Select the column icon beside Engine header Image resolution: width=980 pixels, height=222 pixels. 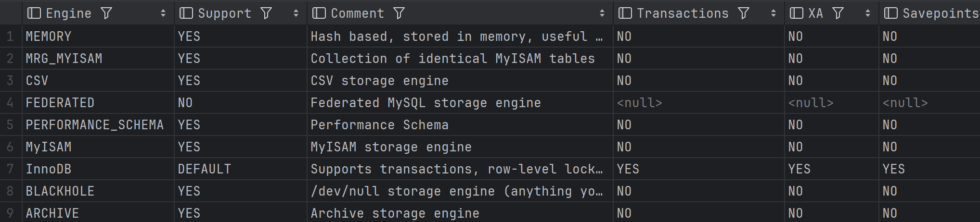click(x=34, y=13)
